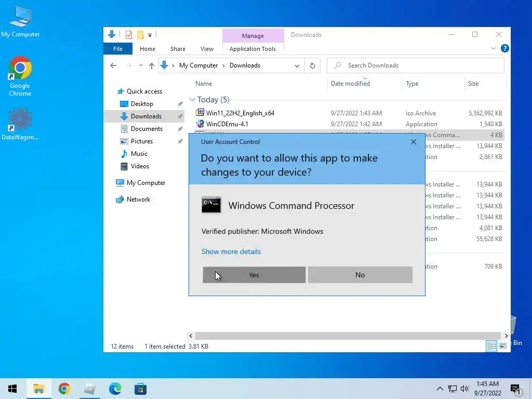Confirm the UAC prompt with Yes
The height and width of the screenshot is (399, 532).
[x=254, y=275]
